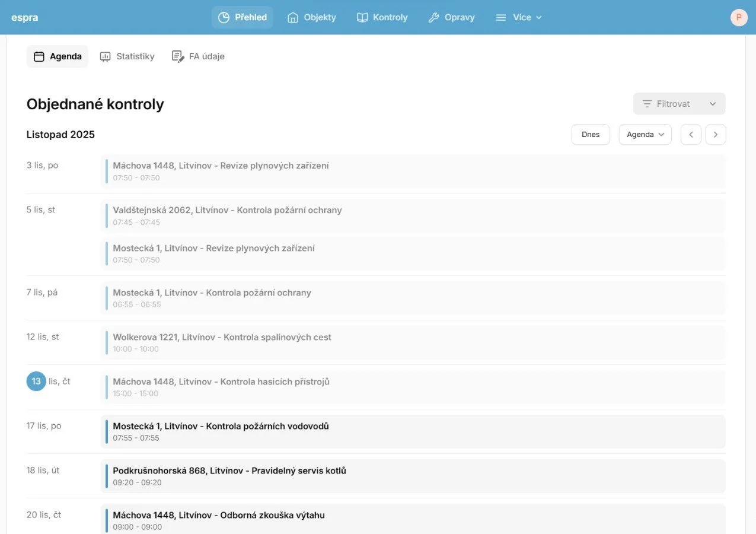Go to Objekty section

[311, 17]
